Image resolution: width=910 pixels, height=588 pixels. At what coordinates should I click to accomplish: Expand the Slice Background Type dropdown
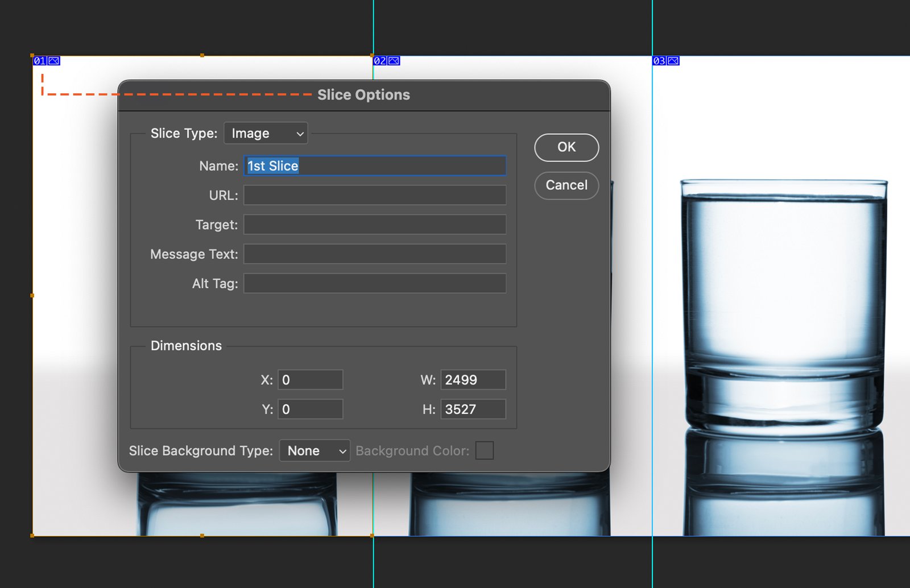point(315,451)
